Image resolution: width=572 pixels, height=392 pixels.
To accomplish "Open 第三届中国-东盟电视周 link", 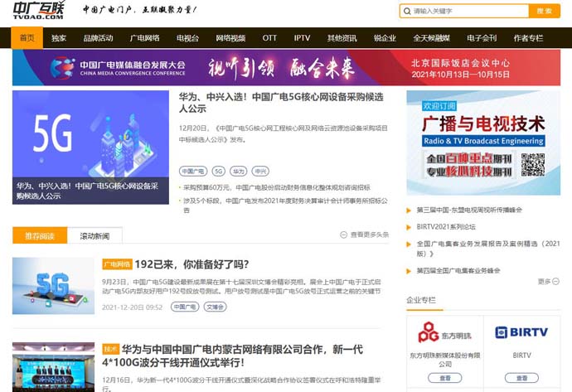I will (x=469, y=210).
